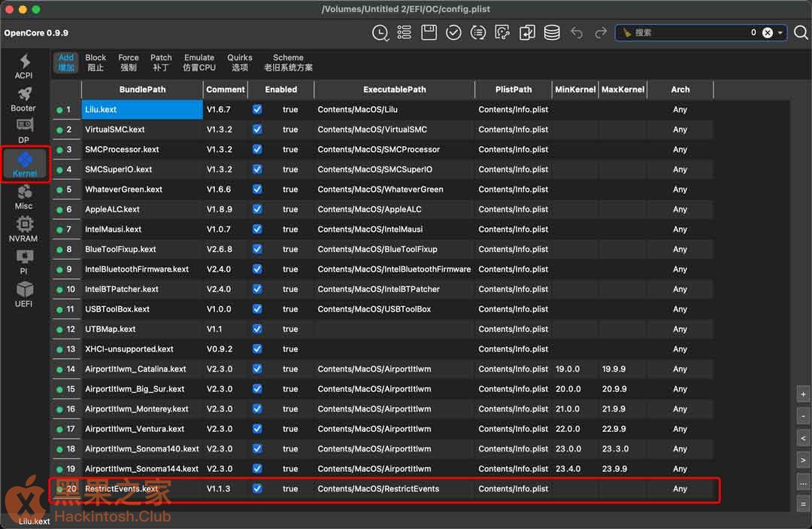
Task: Open the UEFI sidebar section
Action: 24,295
